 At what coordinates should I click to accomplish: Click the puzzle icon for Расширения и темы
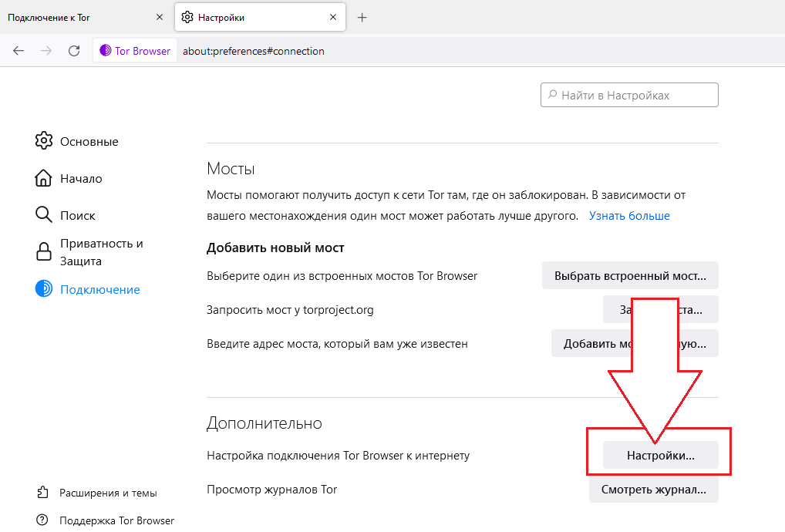click(x=43, y=493)
